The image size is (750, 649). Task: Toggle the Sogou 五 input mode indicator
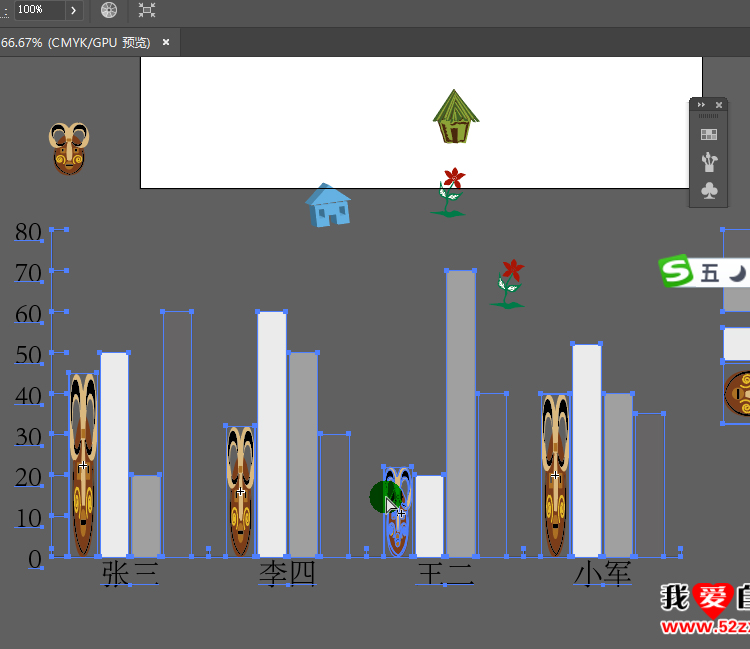(710, 274)
